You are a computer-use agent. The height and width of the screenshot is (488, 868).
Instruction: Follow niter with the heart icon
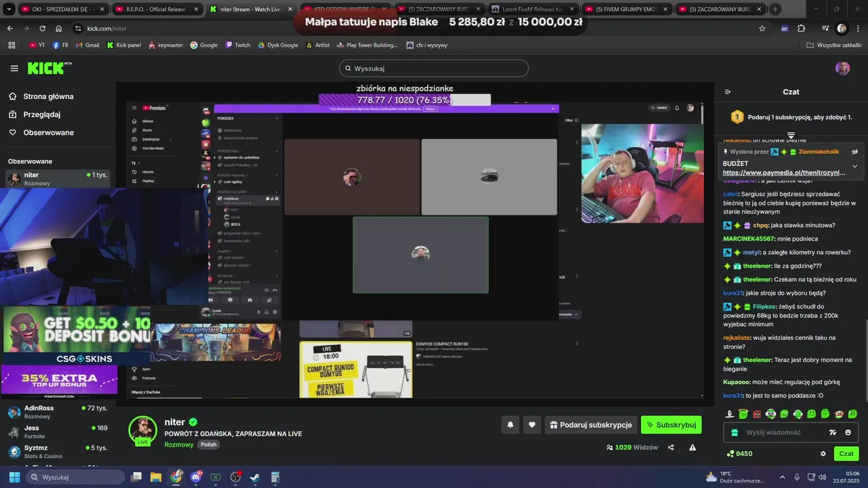pyautogui.click(x=532, y=425)
